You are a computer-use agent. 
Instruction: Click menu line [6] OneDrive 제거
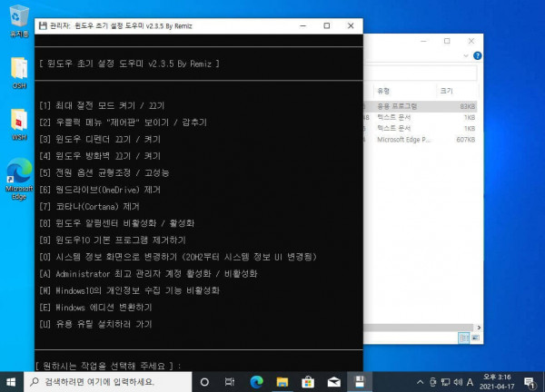(100, 190)
